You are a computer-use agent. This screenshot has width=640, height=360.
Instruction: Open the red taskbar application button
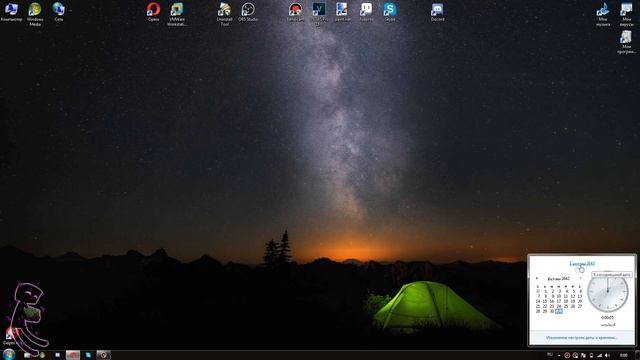point(73,355)
